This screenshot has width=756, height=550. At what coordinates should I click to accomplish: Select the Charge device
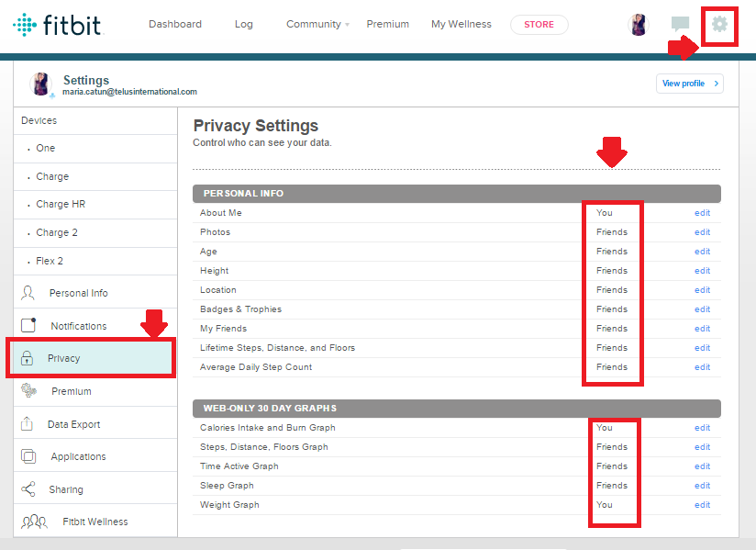[x=95, y=176]
